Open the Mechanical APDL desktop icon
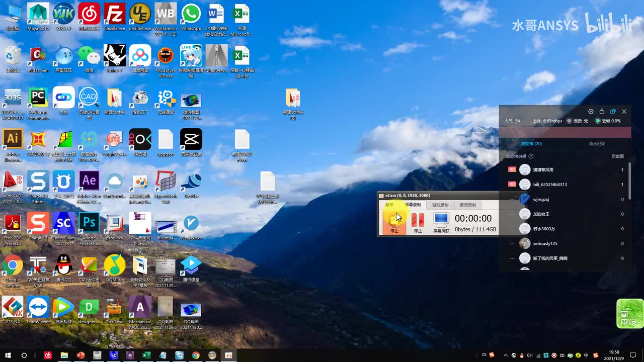Image resolution: width=644 pixels, height=362 pixels. (x=140, y=312)
